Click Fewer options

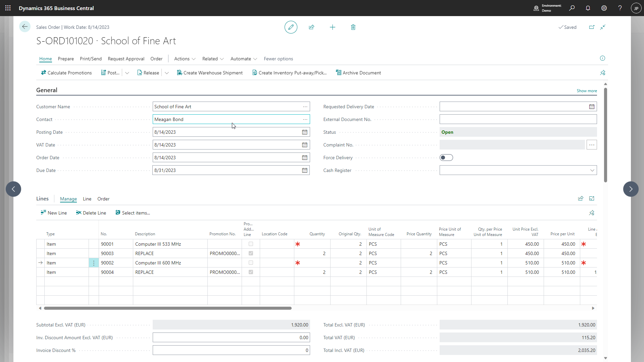278,59
